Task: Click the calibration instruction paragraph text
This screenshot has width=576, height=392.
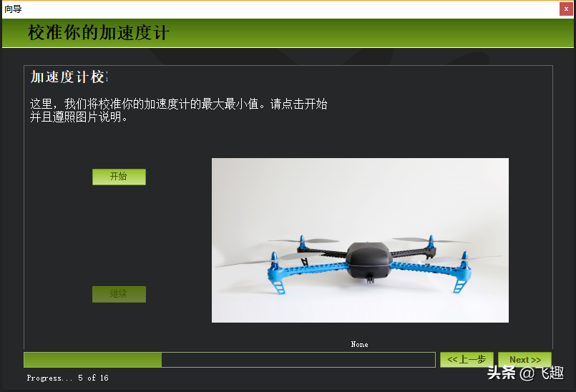Action: click(178, 110)
